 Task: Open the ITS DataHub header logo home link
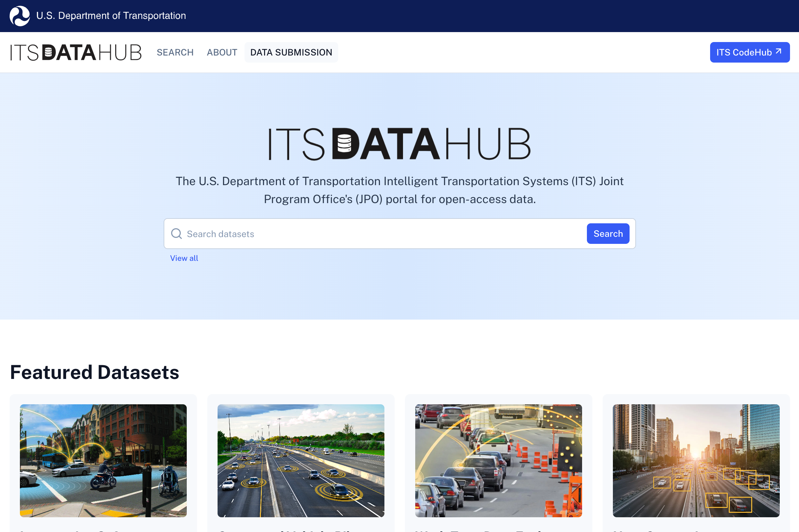tap(76, 52)
